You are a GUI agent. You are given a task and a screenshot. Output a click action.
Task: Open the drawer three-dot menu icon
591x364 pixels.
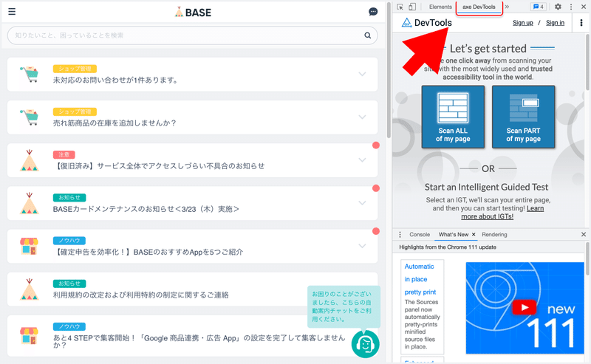[400, 234]
